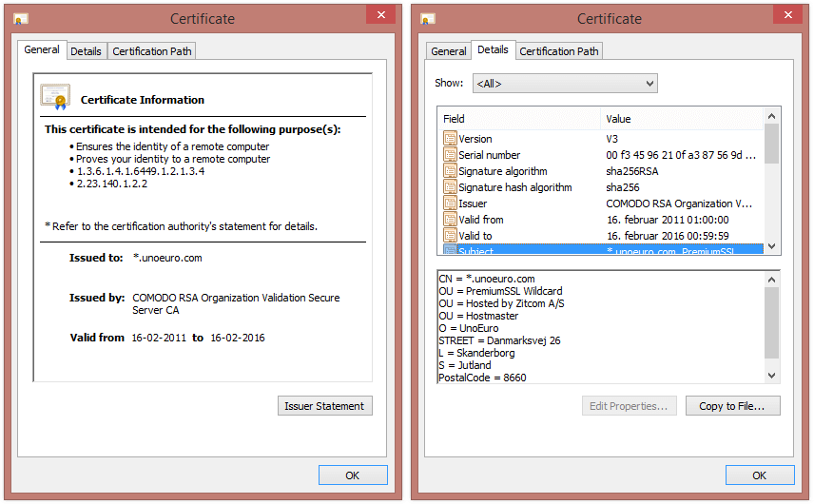Click the subject details scrollbar thumb

[x=771, y=323]
